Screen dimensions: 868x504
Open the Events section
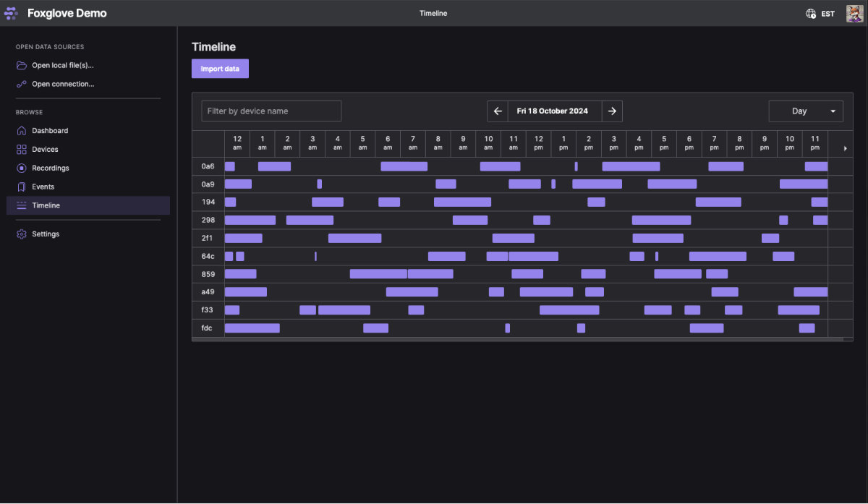click(x=43, y=187)
